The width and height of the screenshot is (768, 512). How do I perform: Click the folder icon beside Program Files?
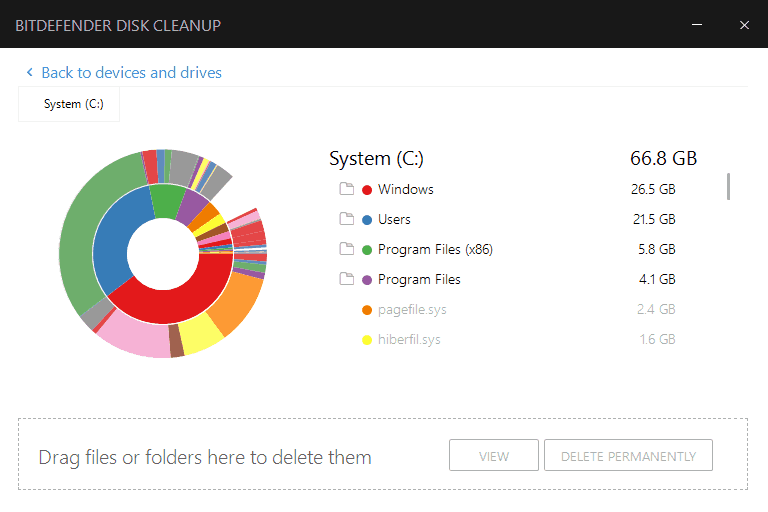[x=347, y=279]
